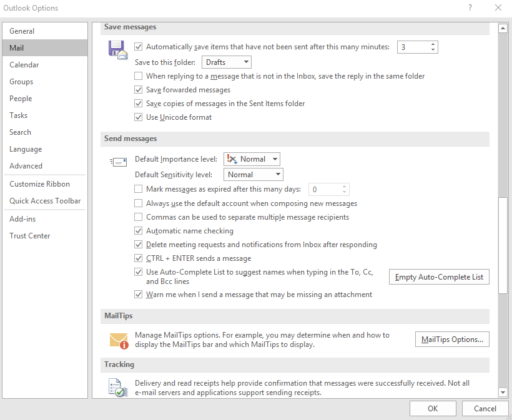Select the Mail options category
This screenshot has width=512, height=420.
45,48
